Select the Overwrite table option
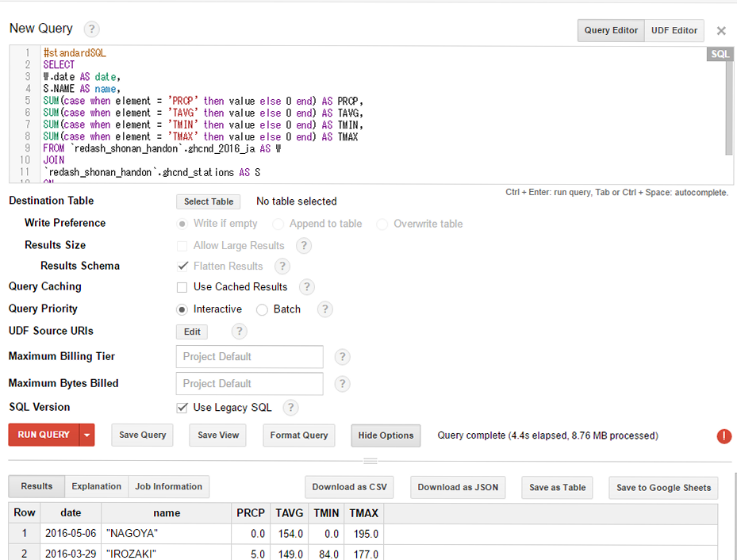737x560 pixels. [x=382, y=224]
